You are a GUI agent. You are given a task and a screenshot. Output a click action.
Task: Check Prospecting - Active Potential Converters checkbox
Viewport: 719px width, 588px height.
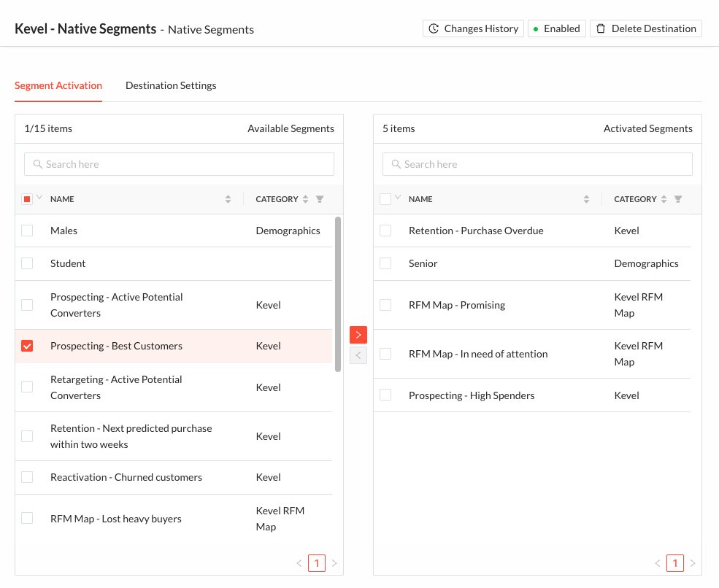point(27,305)
